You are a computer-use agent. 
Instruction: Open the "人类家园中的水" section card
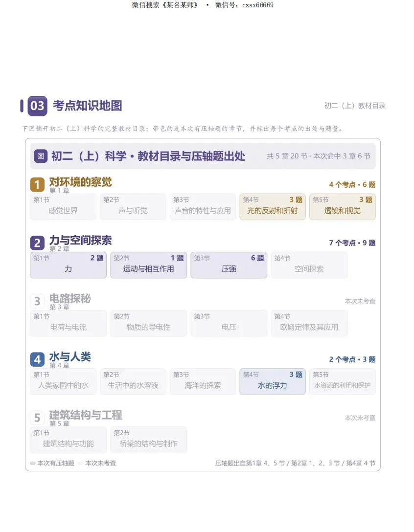click(x=63, y=382)
